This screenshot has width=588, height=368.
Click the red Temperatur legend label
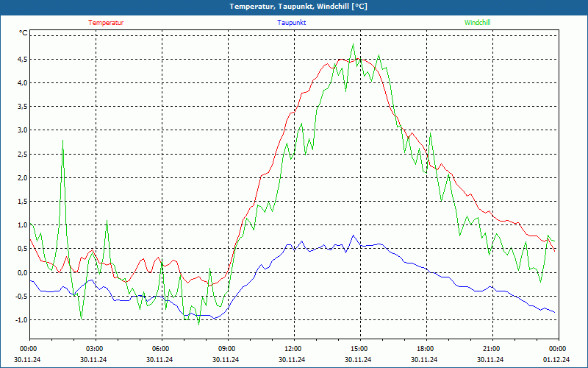pyautogui.click(x=106, y=23)
